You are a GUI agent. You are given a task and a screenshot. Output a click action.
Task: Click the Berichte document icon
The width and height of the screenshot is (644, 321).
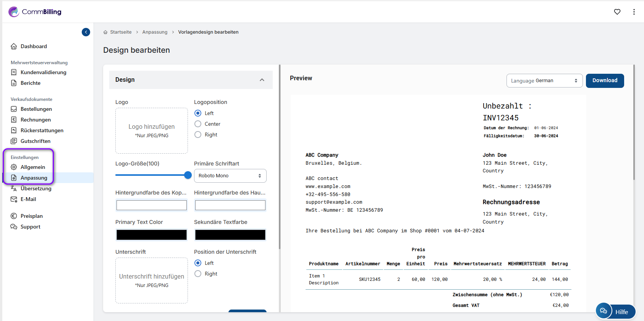(x=14, y=83)
